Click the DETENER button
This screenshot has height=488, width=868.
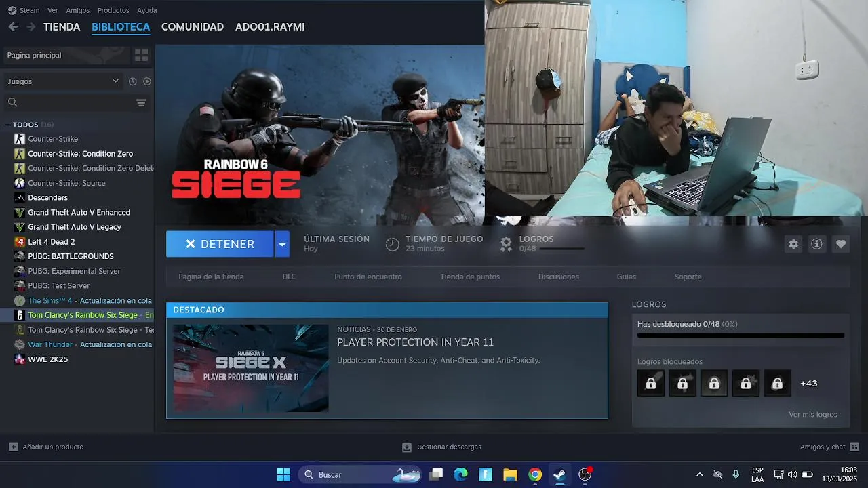point(220,244)
